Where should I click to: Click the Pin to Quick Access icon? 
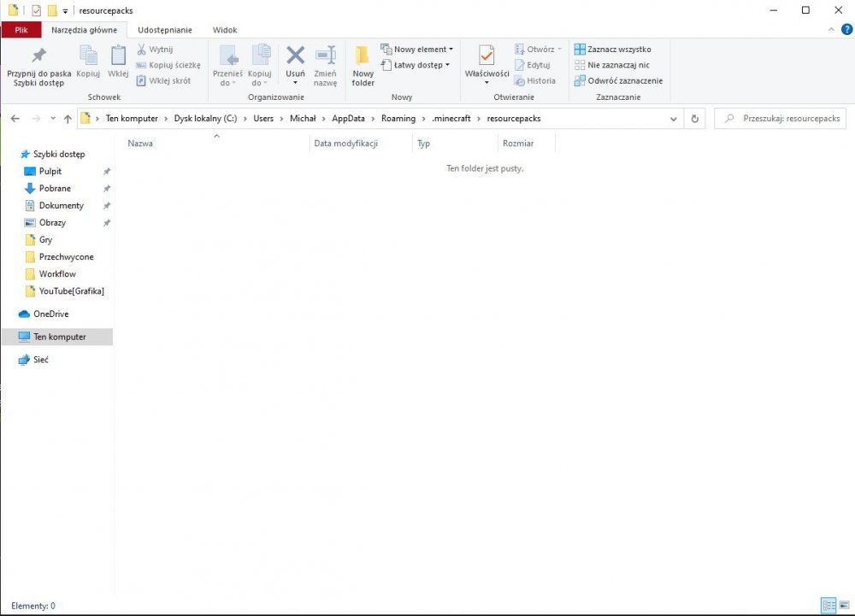tap(38, 57)
